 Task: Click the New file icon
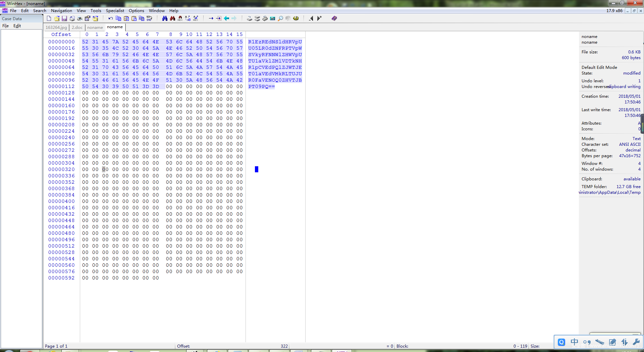[49, 18]
